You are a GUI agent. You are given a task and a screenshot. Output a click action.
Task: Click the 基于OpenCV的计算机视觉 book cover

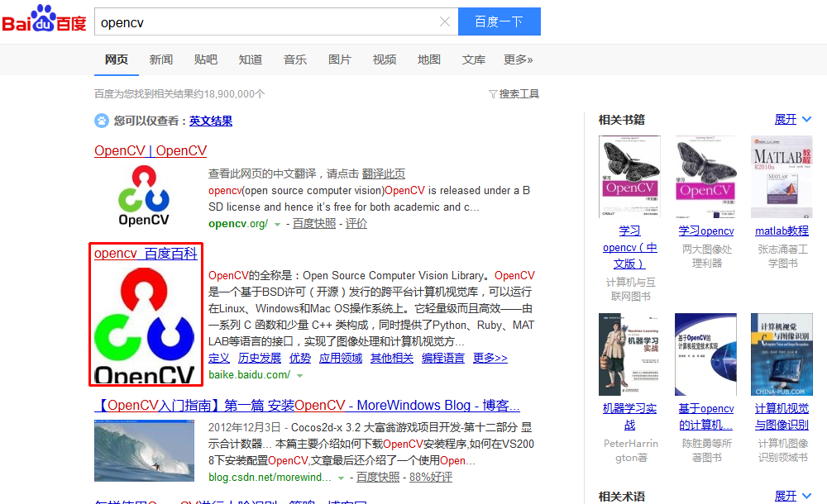coord(705,354)
